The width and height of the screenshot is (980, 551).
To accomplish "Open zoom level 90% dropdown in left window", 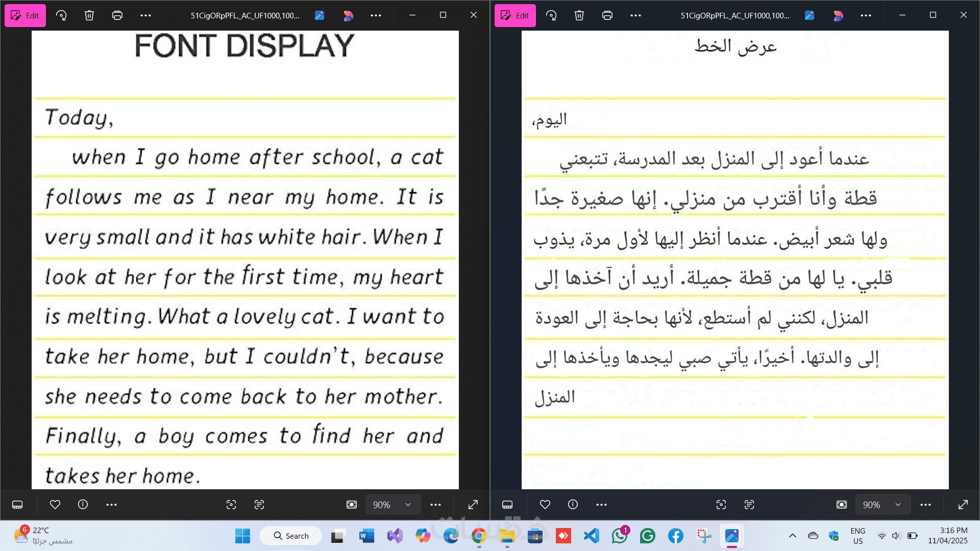I will pyautogui.click(x=393, y=505).
